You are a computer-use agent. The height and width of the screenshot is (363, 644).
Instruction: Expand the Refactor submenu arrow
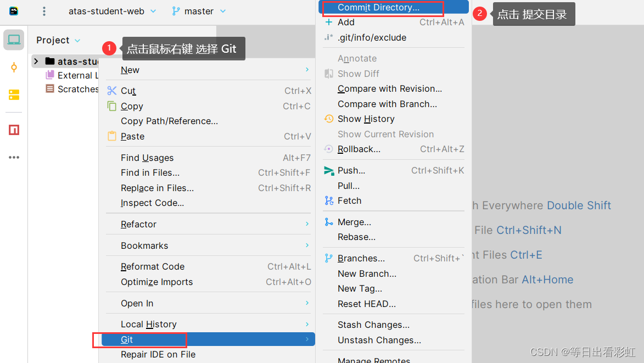[x=307, y=224]
